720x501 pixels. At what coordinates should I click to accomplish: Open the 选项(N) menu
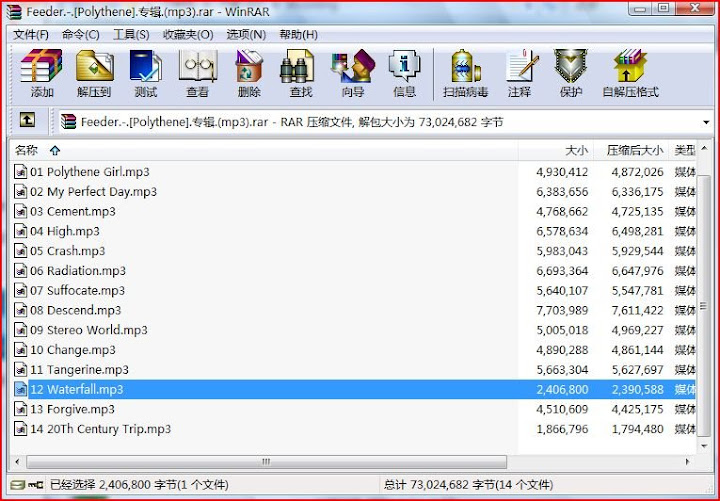click(x=246, y=35)
